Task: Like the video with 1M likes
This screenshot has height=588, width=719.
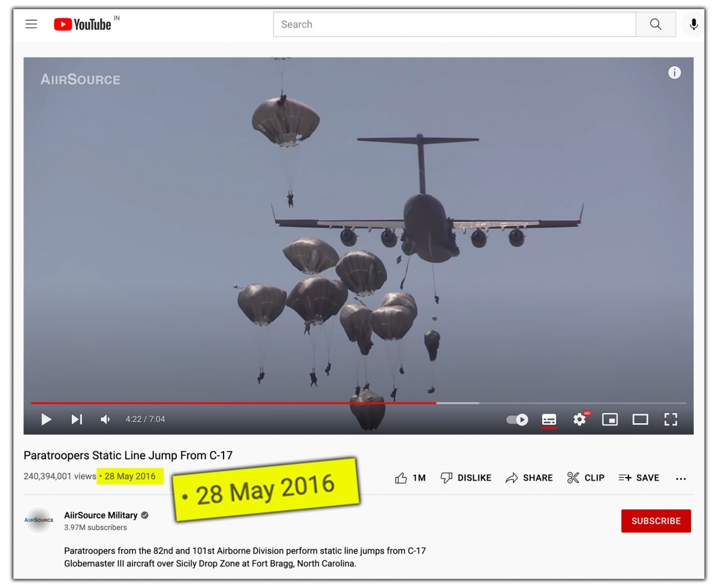Action: click(410, 478)
